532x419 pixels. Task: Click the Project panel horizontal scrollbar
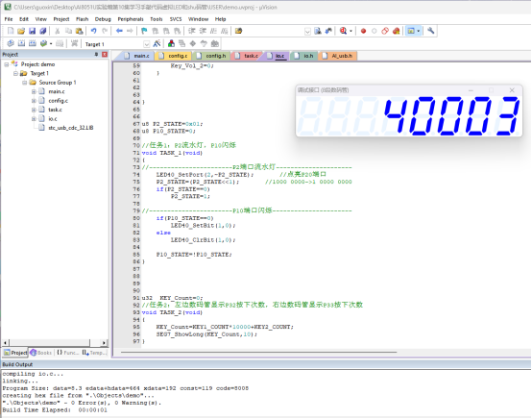click(x=55, y=343)
